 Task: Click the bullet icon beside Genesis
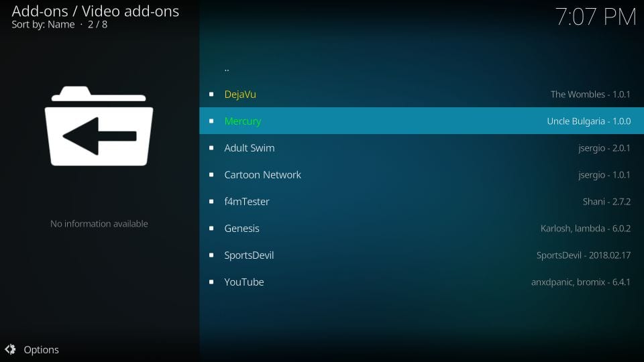pyautogui.click(x=211, y=228)
